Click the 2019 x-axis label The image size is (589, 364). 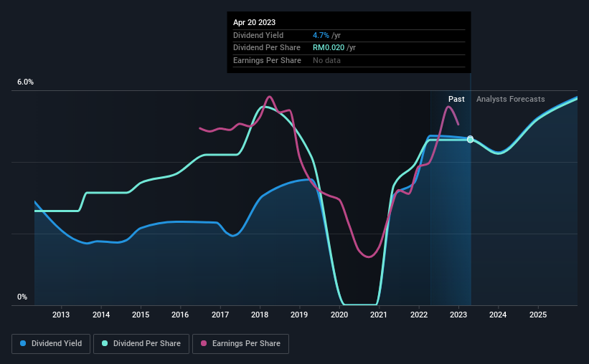coord(299,315)
